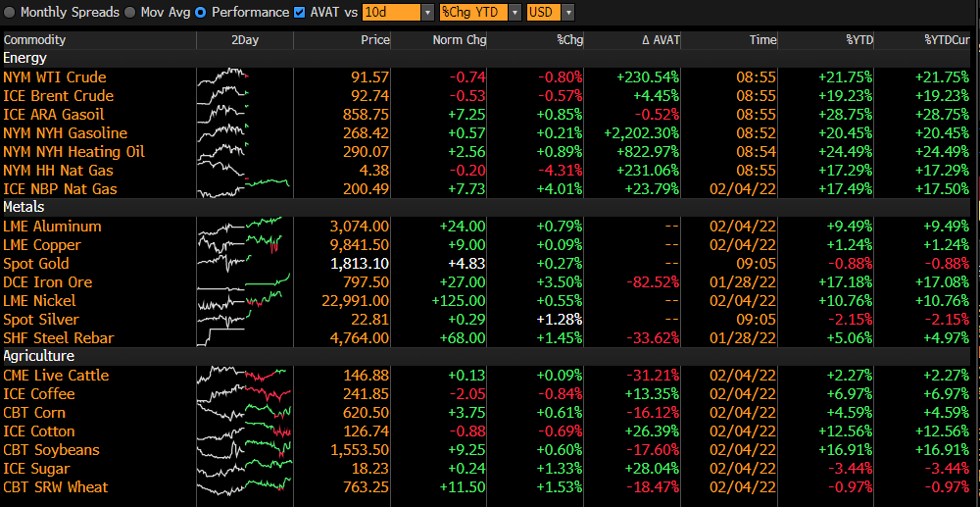Open CBT Corn commodity

[33, 413]
